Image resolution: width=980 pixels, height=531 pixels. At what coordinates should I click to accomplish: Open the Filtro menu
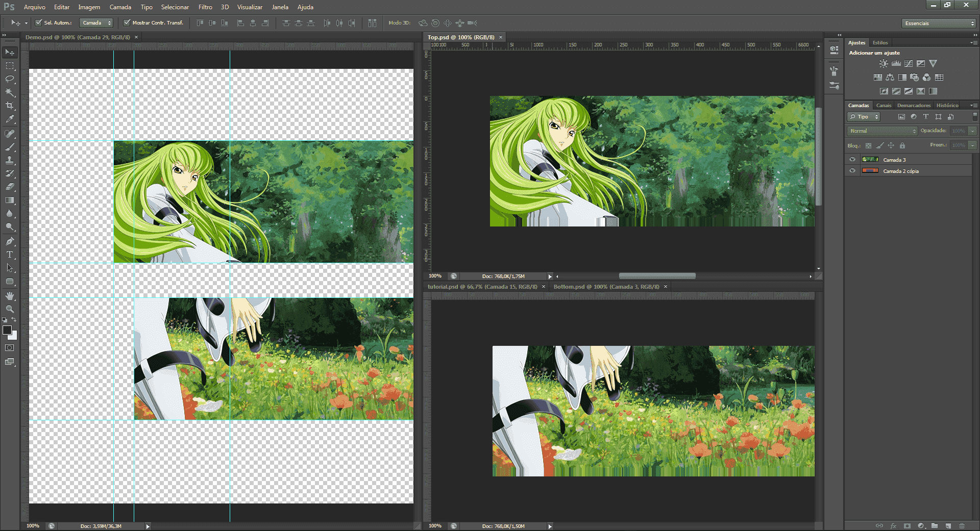205,7
